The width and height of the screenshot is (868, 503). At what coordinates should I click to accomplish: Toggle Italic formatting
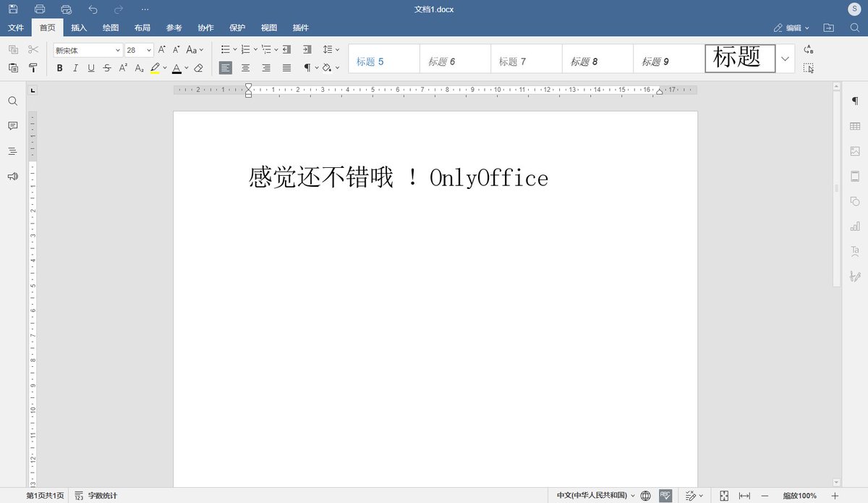click(x=75, y=68)
